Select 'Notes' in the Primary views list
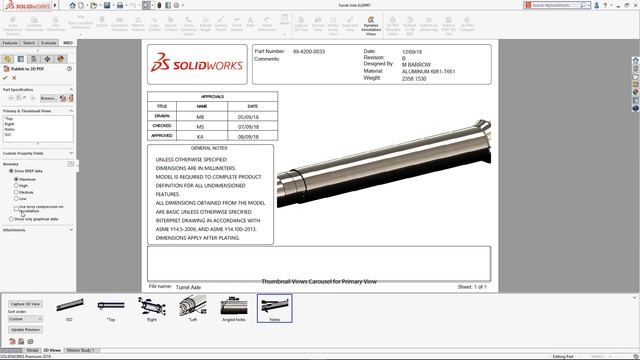640x360 pixels. tap(9, 129)
